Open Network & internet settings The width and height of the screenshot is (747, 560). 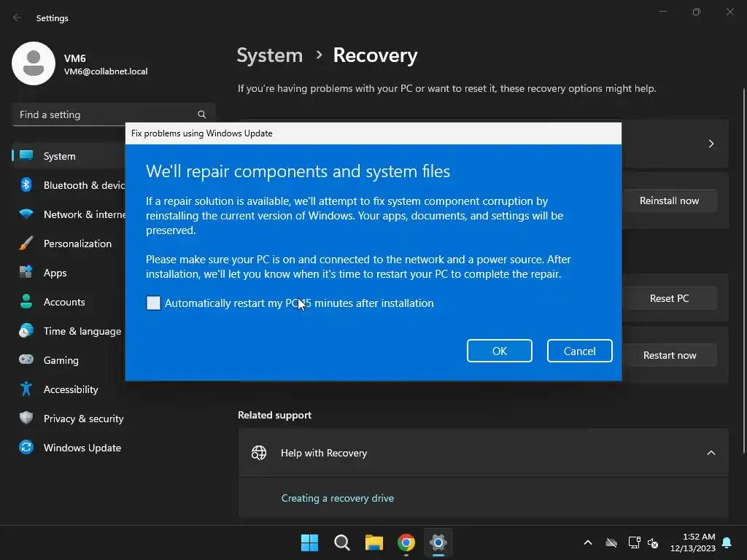pyautogui.click(x=69, y=214)
